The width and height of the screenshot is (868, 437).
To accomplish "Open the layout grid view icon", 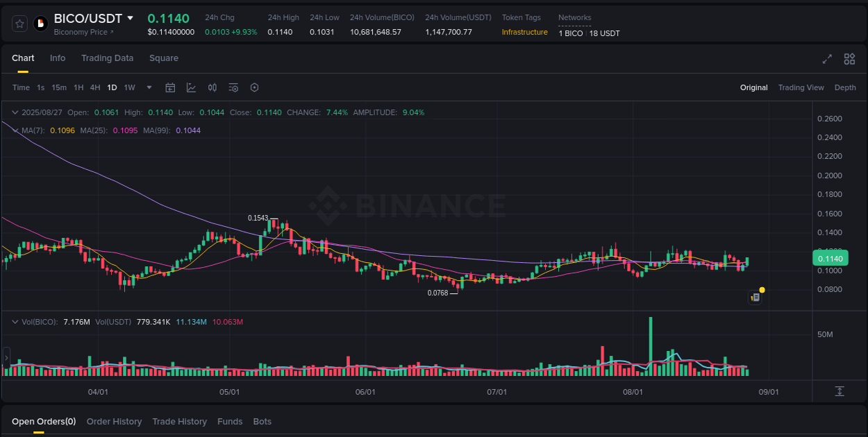I will coord(849,59).
